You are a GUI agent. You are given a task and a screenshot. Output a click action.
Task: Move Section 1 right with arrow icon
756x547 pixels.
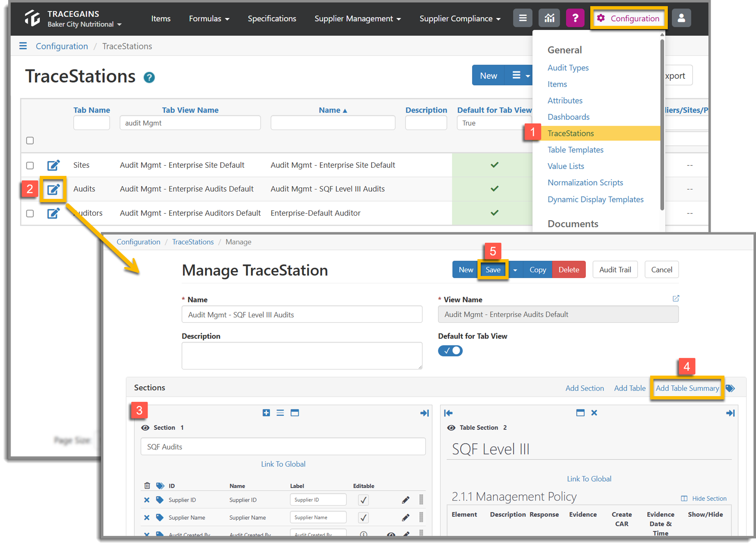pyautogui.click(x=424, y=413)
